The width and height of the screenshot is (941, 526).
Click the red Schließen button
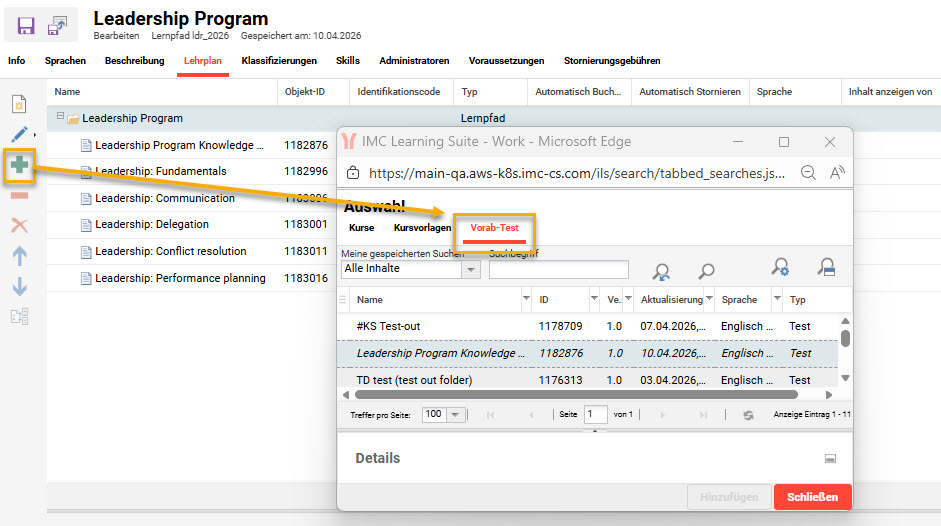click(x=812, y=497)
